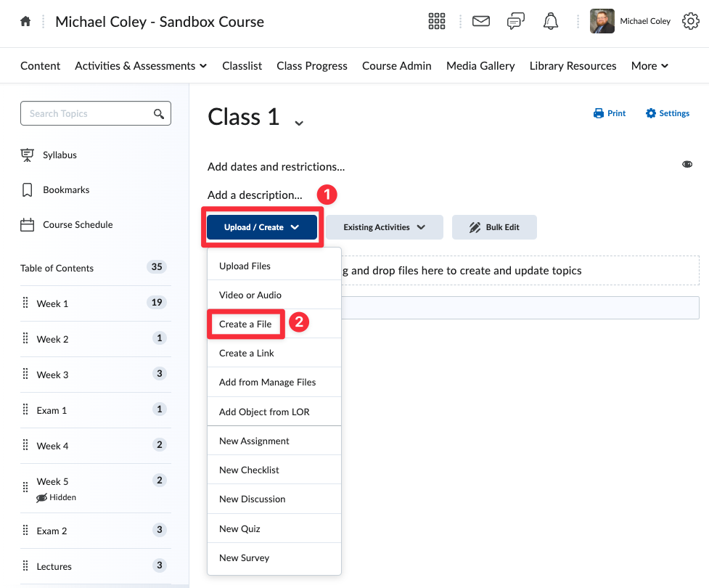Expand the More navigation menu
This screenshot has height=588, width=709.
649,66
